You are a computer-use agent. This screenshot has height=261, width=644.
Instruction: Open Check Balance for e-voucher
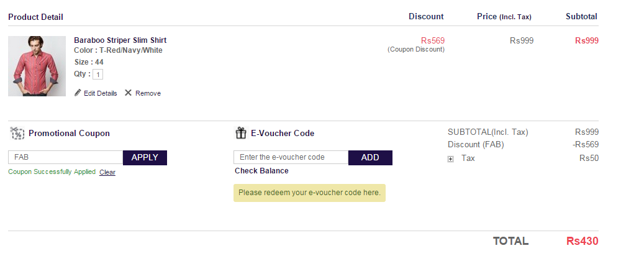click(x=261, y=170)
